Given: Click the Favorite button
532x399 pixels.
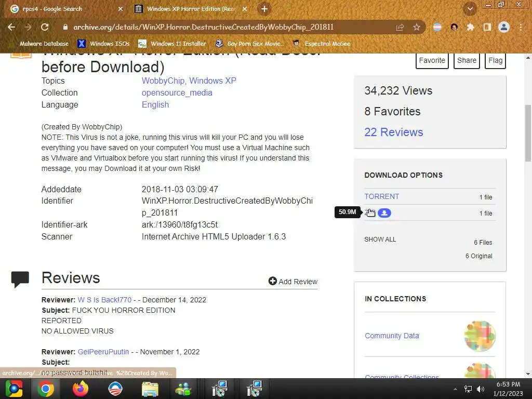Looking at the screenshot, I should tap(432, 60).
